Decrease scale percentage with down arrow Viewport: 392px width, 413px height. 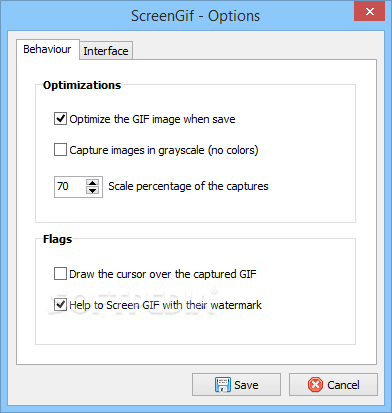pos(92,191)
